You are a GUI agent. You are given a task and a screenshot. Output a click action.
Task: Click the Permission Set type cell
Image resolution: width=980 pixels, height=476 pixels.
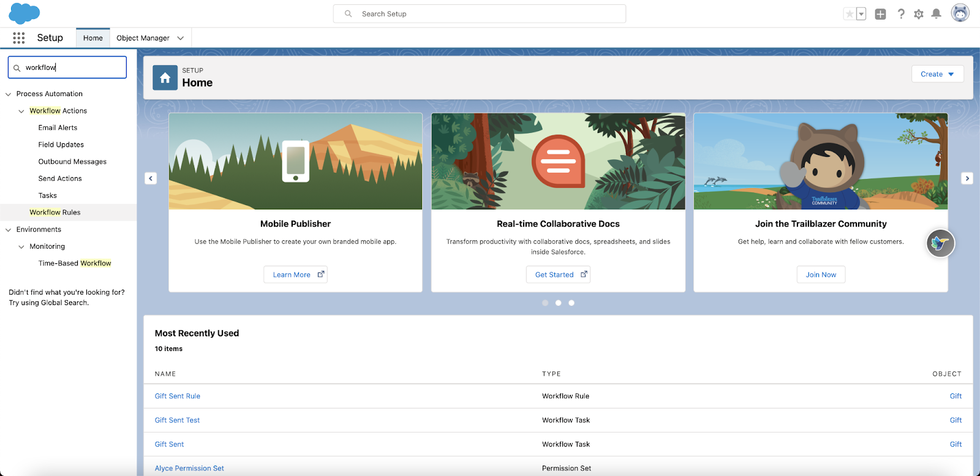coord(567,469)
